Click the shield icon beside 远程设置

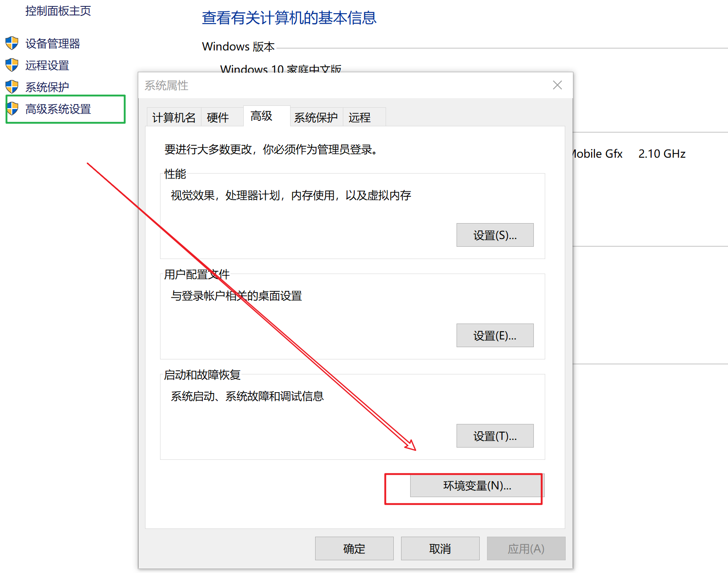(12, 65)
